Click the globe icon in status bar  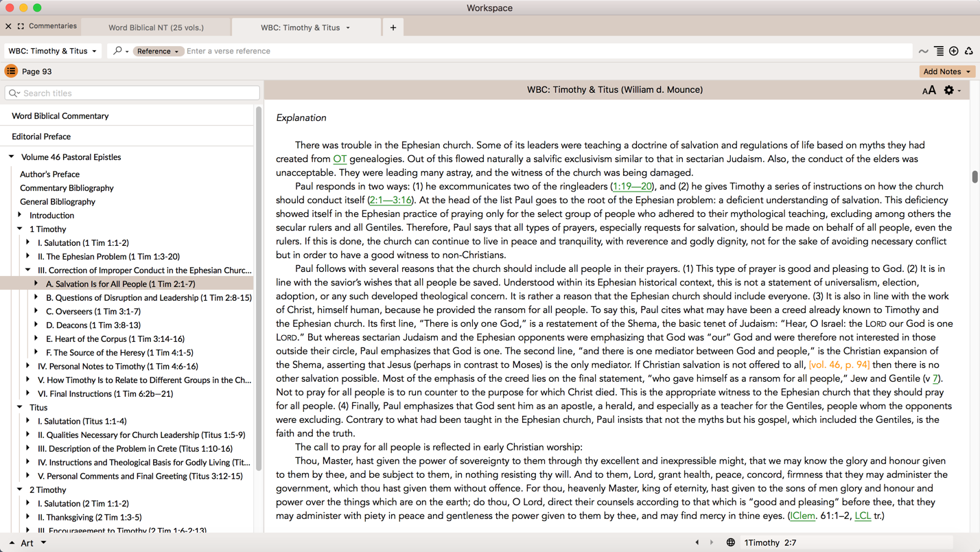pyautogui.click(x=731, y=542)
